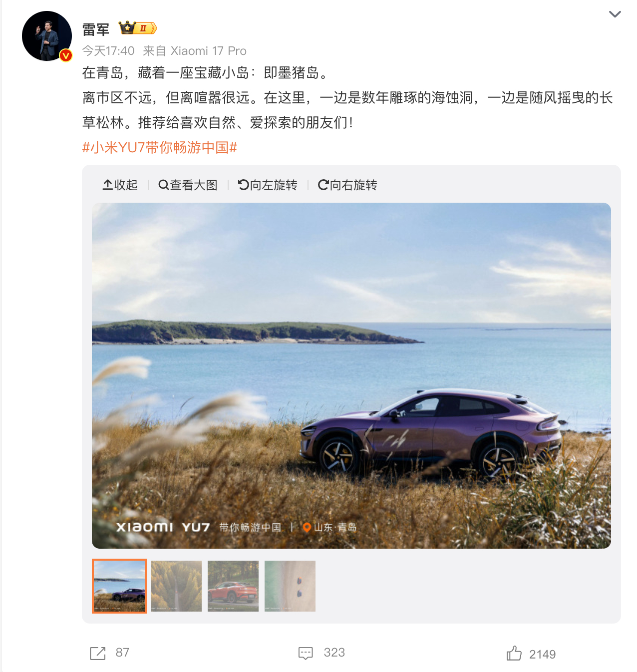Select the second thumbnail of forest road
637x672 pixels.
click(x=176, y=586)
